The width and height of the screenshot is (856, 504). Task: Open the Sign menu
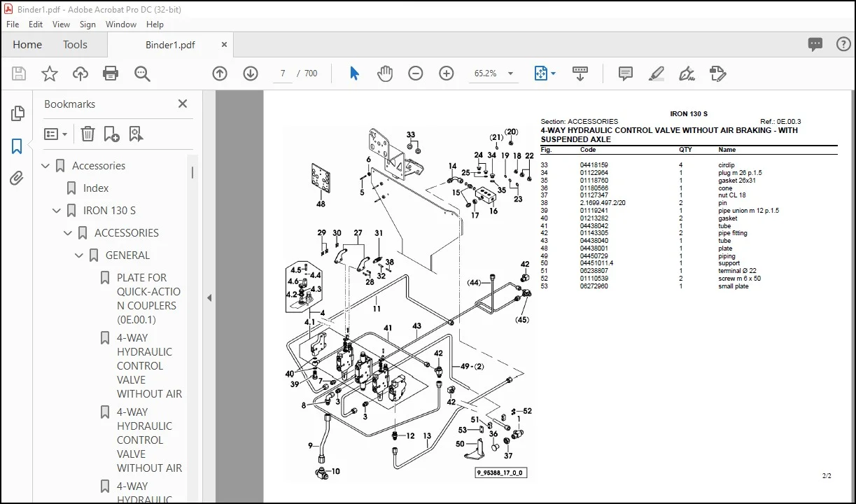(x=87, y=24)
